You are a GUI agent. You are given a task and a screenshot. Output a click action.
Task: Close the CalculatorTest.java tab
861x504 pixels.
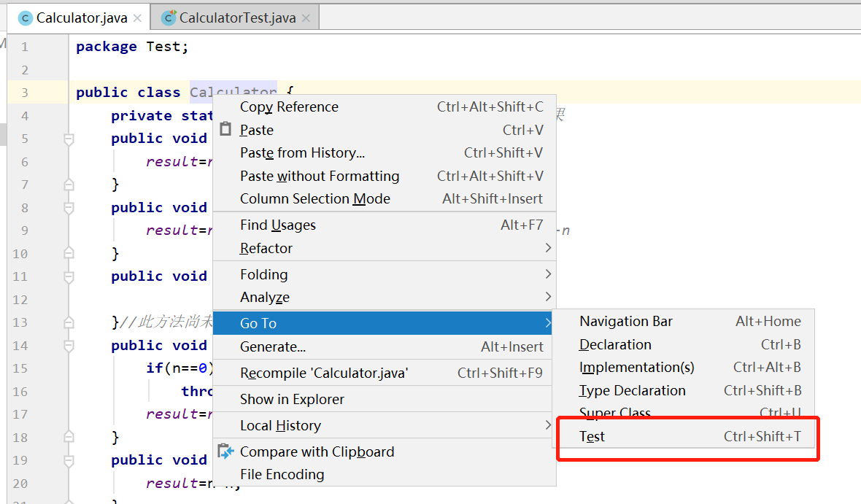click(x=306, y=18)
